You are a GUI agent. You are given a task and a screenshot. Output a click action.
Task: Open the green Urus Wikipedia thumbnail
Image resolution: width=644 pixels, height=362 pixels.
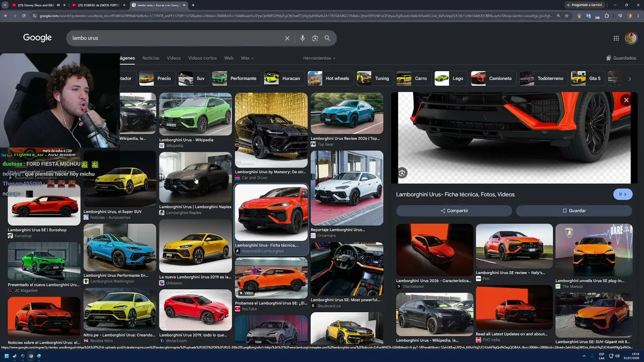[x=196, y=114]
